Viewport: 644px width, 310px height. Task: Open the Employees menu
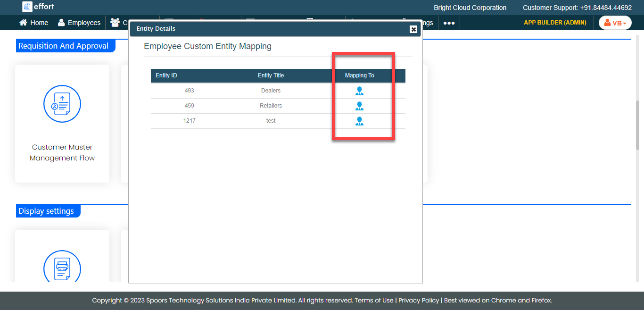79,23
